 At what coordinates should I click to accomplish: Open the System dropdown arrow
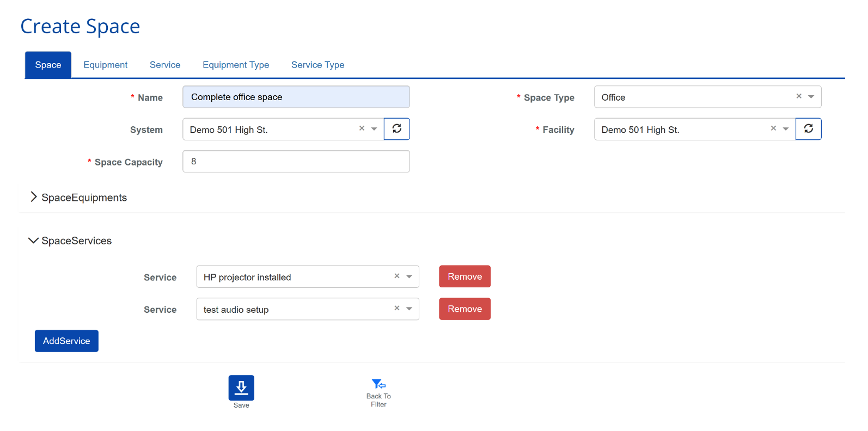tap(374, 129)
